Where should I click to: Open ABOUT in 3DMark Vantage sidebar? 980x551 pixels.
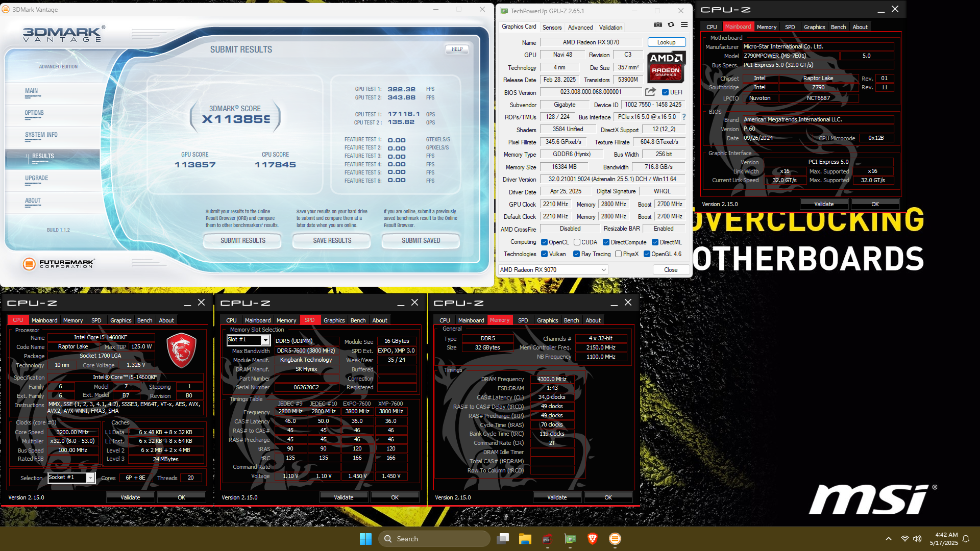click(x=33, y=201)
